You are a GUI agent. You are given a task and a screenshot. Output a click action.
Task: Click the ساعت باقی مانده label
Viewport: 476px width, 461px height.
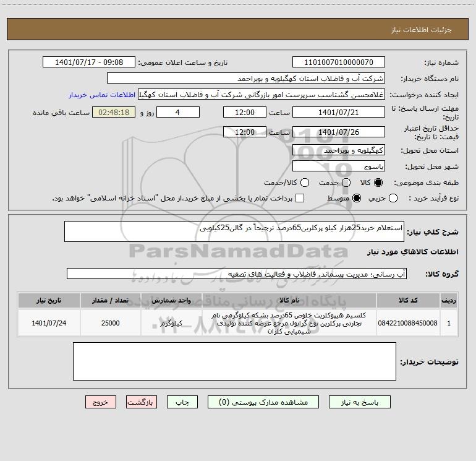coord(61,113)
